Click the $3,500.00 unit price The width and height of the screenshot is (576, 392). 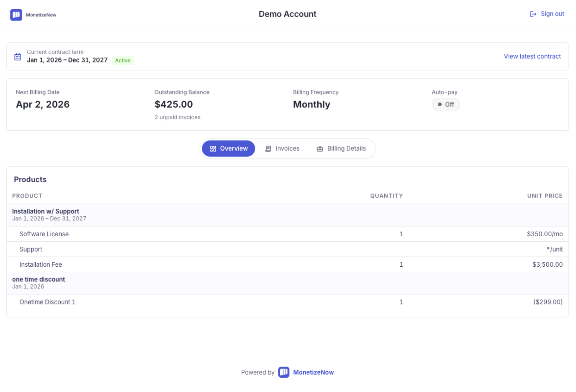[x=548, y=264]
